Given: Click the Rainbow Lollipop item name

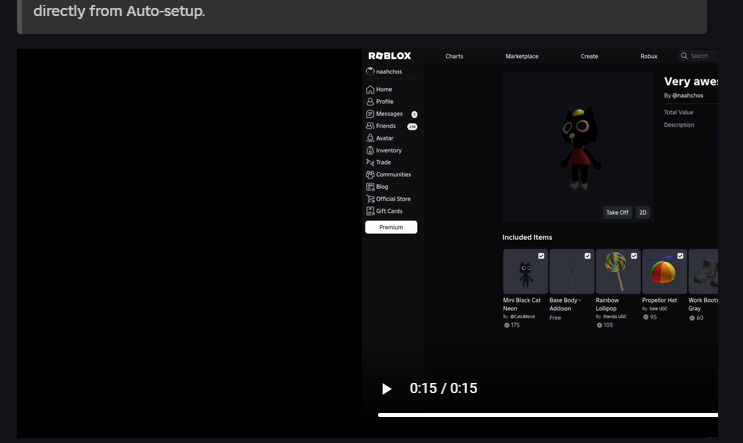Looking at the screenshot, I should tap(607, 304).
